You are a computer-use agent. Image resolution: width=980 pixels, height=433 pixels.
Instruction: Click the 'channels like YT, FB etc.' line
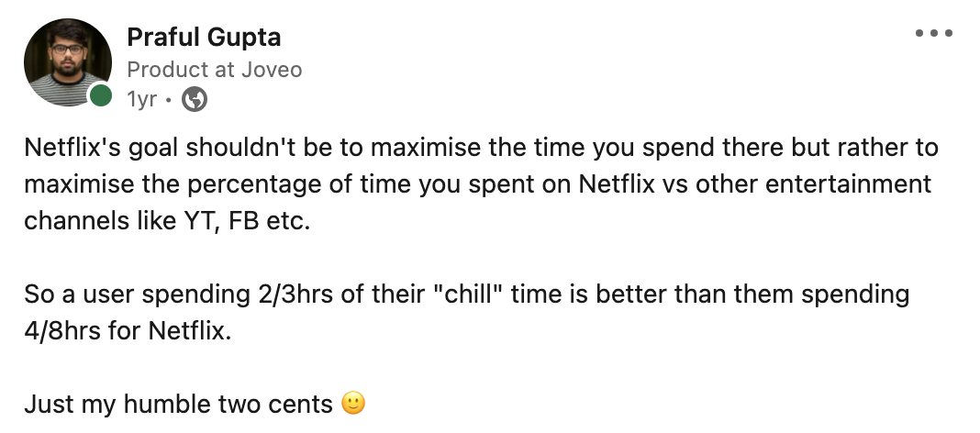[161, 222]
